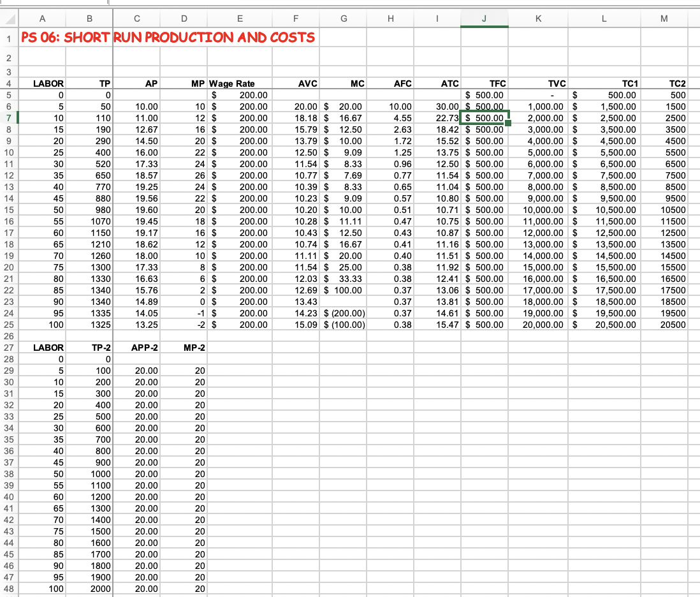This screenshot has height=597, width=700.
Task: Click the TC2 value 20500
Action: click(664, 325)
